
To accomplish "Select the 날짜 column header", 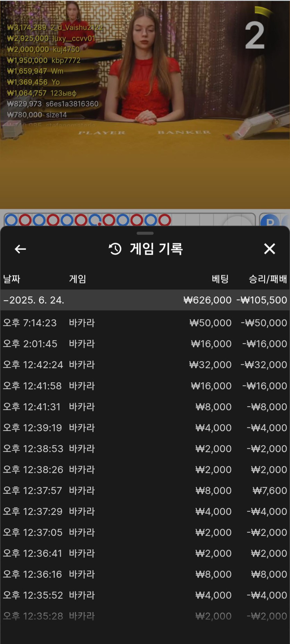I will 12,279.
